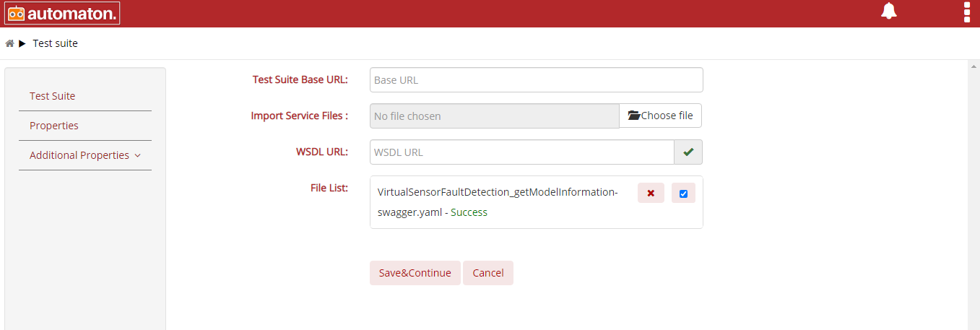Image resolution: width=980 pixels, height=330 pixels.
Task: Click the folder icon to choose file
Action: point(634,116)
